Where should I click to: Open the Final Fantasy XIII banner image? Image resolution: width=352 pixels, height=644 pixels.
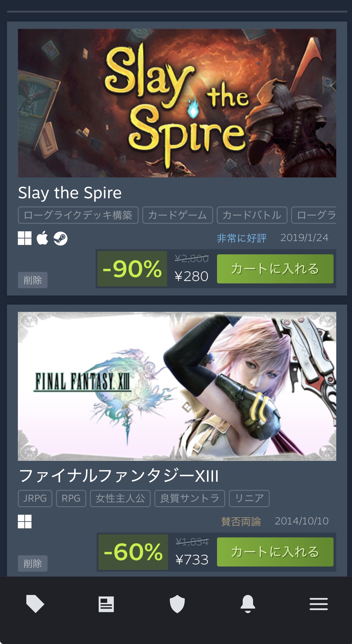click(x=177, y=386)
